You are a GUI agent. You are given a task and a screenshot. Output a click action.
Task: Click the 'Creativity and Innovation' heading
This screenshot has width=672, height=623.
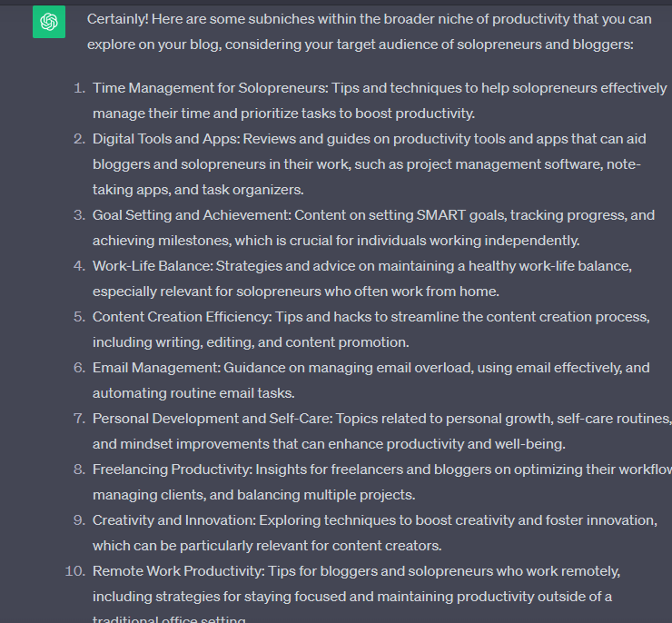coord(174,520)
